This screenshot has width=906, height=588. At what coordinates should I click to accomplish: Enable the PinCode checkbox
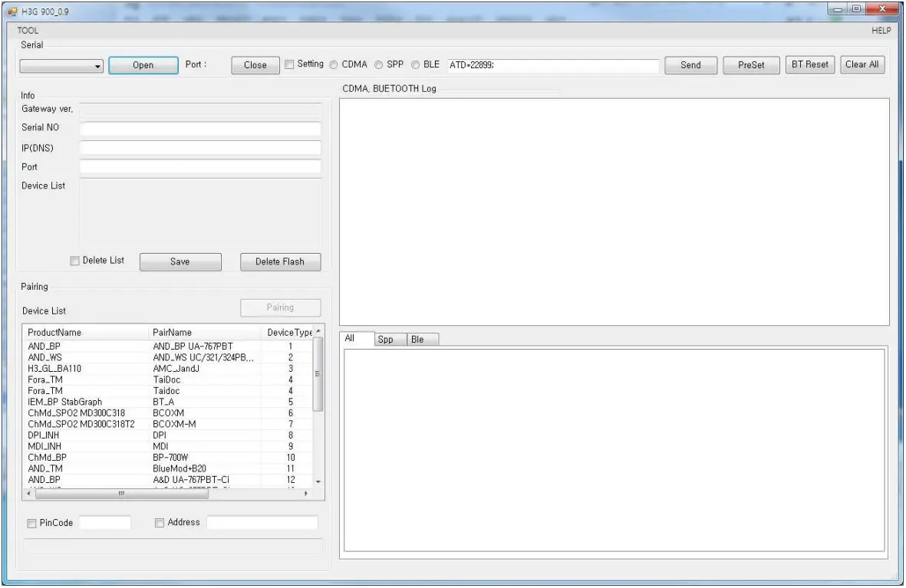pos(31,524)
